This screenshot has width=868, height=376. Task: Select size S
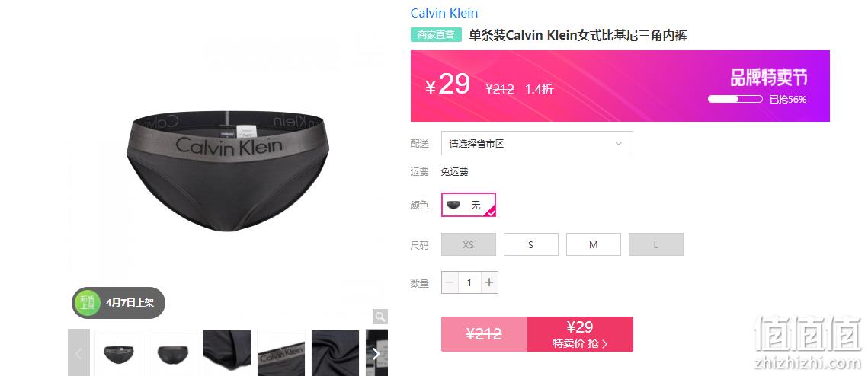[531, 244]
